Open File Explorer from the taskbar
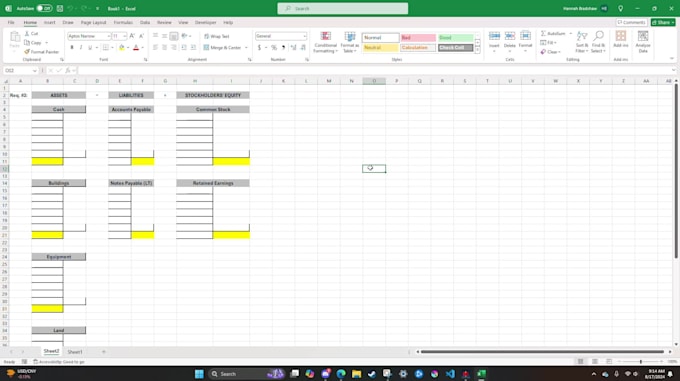 click(356, 374)
